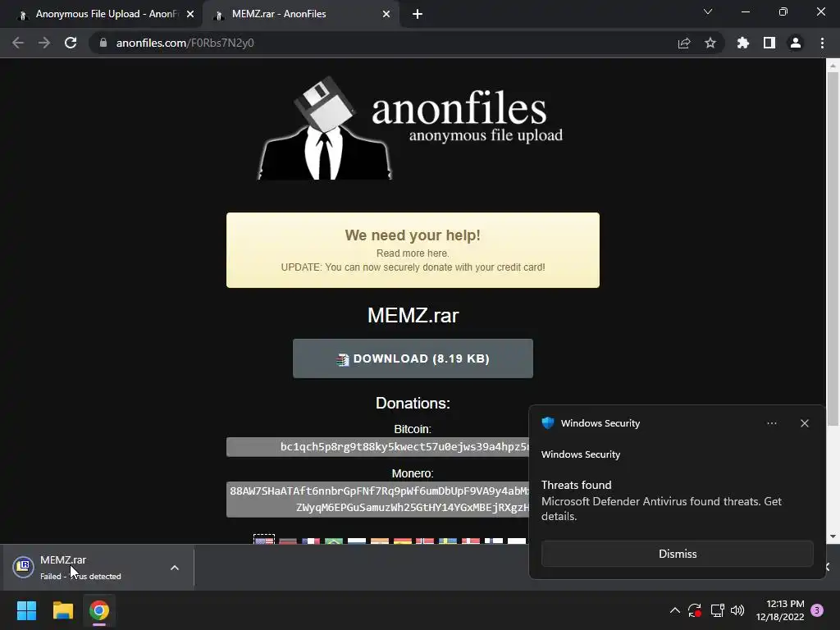The image size is (840, 630).
Task: Click the We need your help banner heading
Action: click(413, 235)
